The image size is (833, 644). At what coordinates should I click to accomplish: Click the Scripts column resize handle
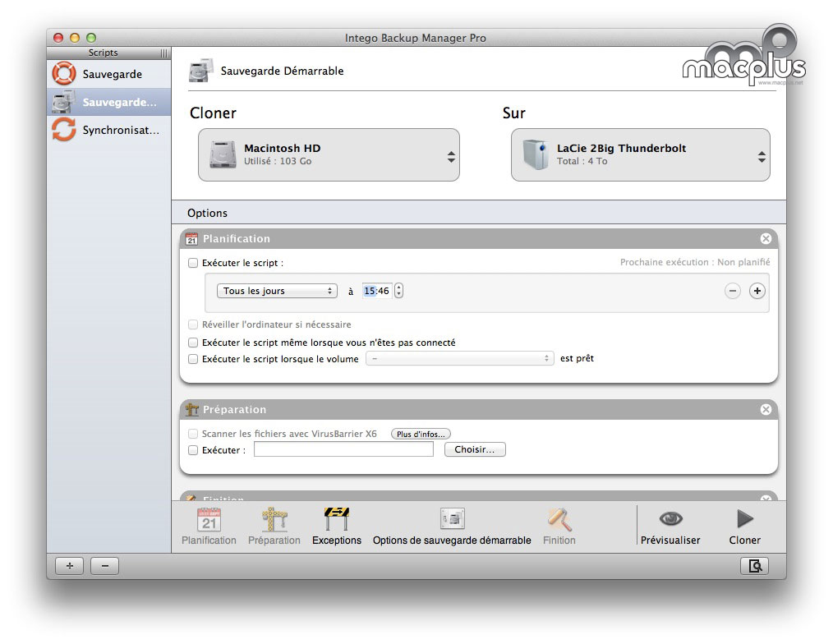pos(163,53)
